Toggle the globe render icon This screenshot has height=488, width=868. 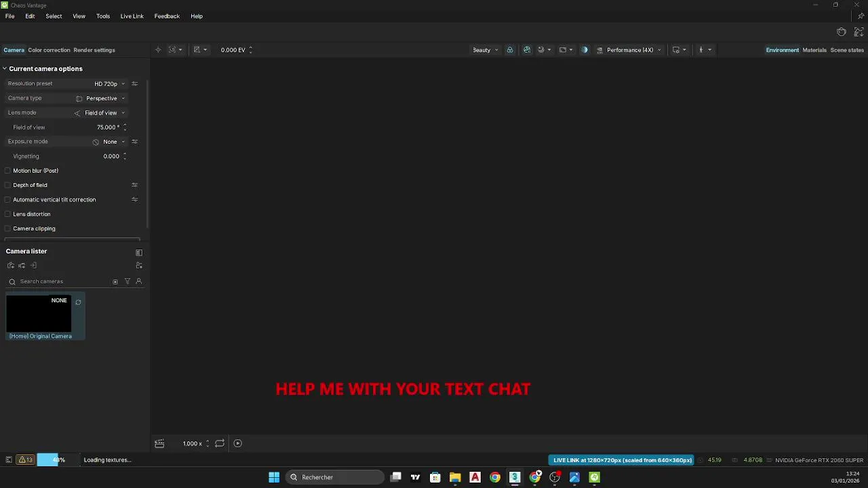[527, 50]
